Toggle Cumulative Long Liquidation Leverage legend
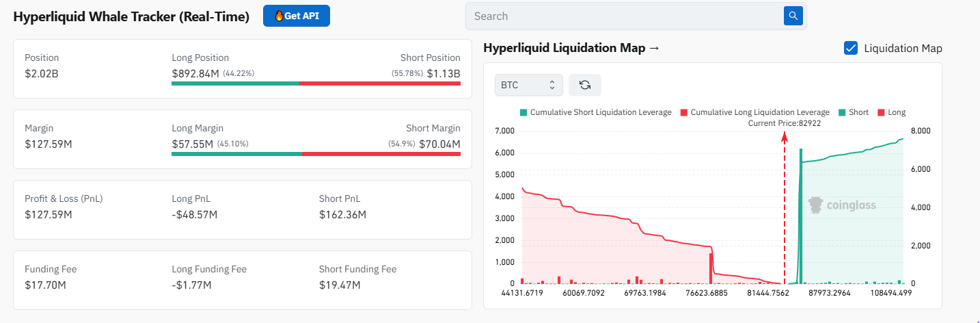The width and height of the screenshot is (980, 323). (754, 112)
